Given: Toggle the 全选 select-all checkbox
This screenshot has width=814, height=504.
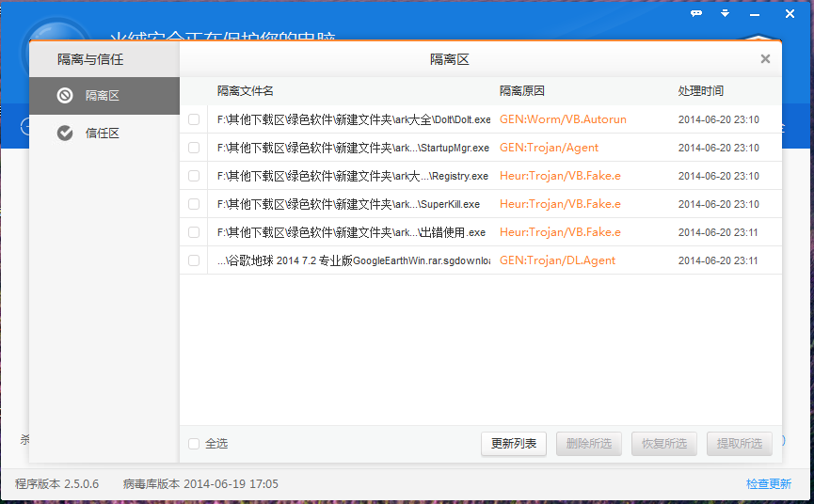Looking at the screenshot, I should 194,444.
